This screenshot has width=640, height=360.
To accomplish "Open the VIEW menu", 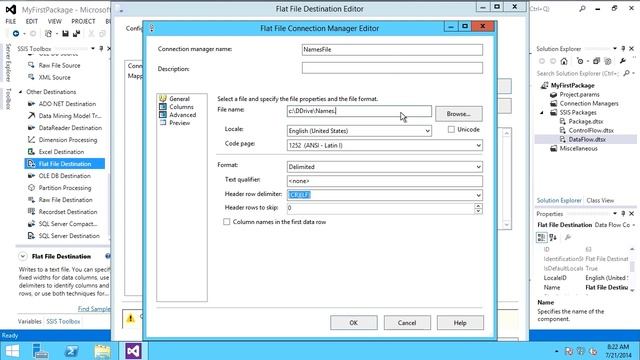I will [x=54, y=21].
